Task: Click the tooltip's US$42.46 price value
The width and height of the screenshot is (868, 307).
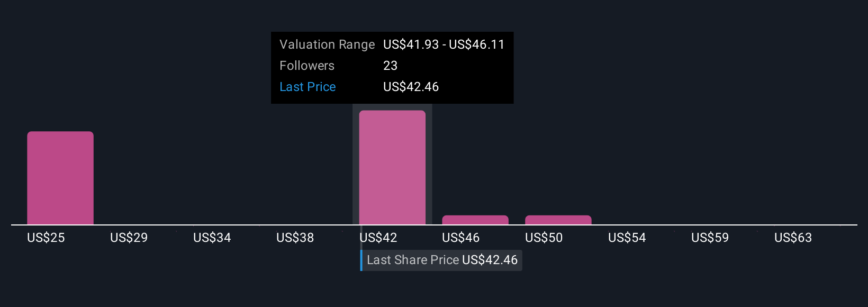Action: tap(411, 87)
